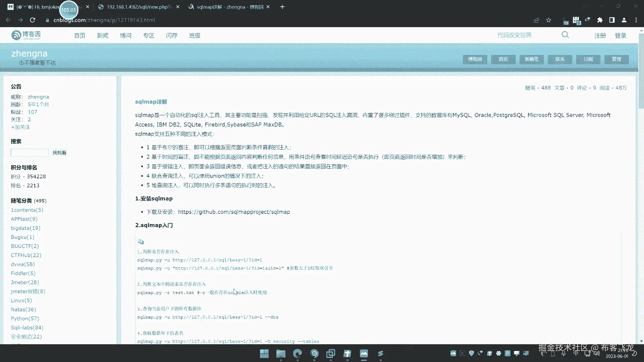The height and width of the screenshot is (362, 644).
Task: Click the page vertical scrollbar down arrow
Action: click(x=641, y=341)
